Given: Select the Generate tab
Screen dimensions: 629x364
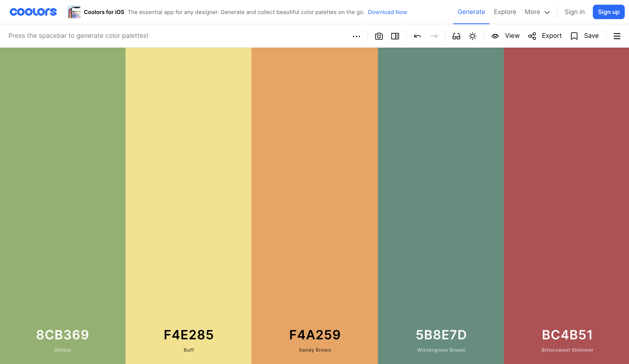Looking at the screenshot, I should coord(471,12).
